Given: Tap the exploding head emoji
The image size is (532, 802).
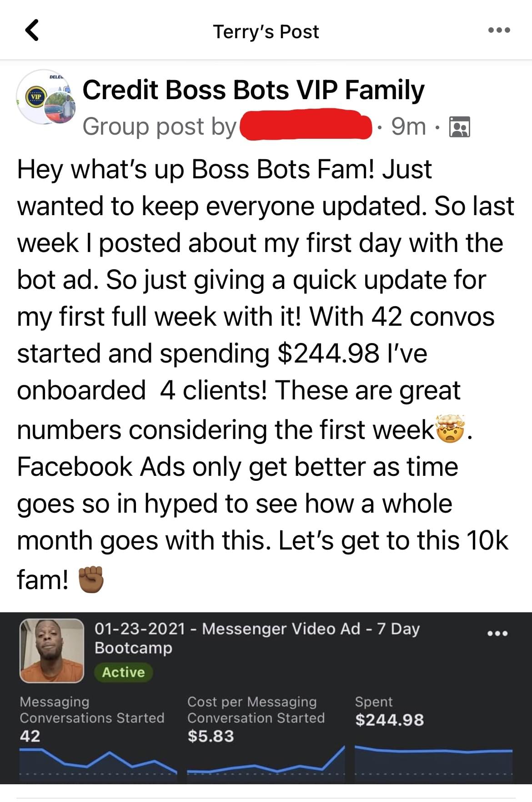Looking at the screenshot, I should 451,429.
